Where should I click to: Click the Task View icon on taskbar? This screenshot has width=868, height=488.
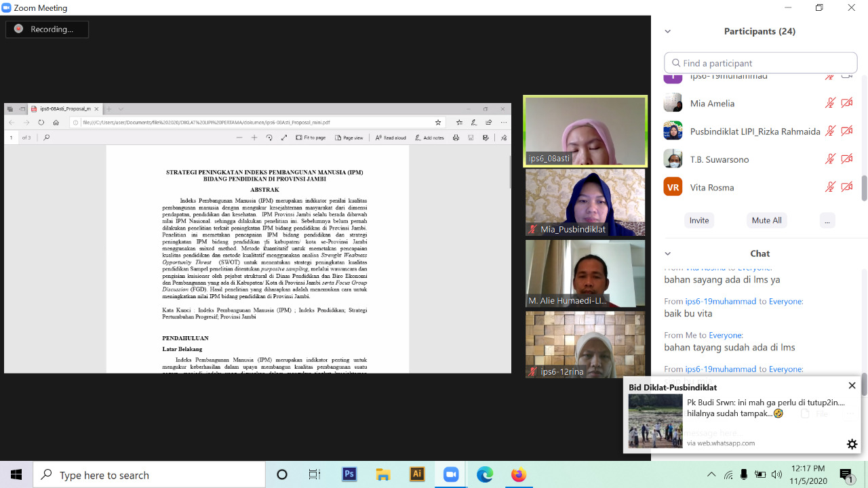(x=315, y=474)
